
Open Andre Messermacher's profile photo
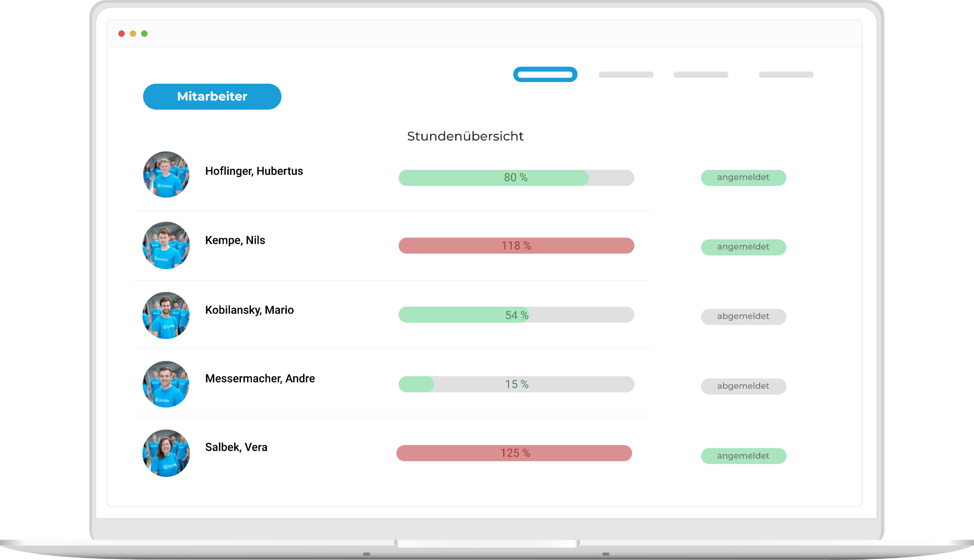coord(166,384)
